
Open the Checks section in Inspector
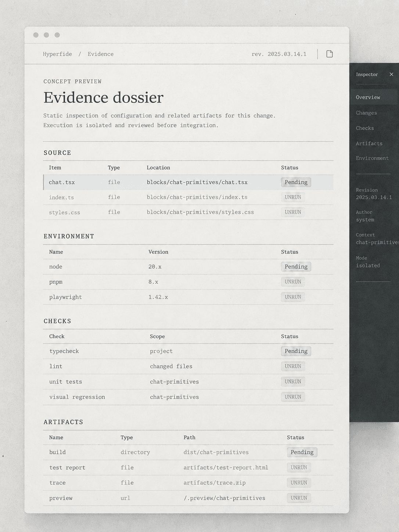(365, 128)
